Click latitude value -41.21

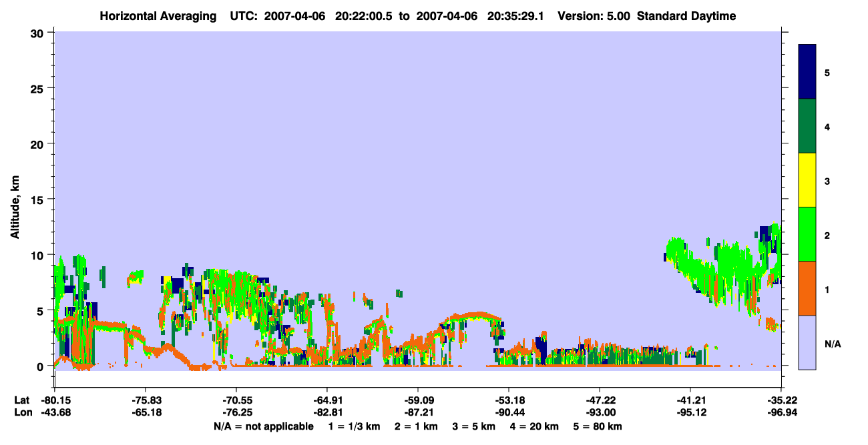click(x=690, y=400)
